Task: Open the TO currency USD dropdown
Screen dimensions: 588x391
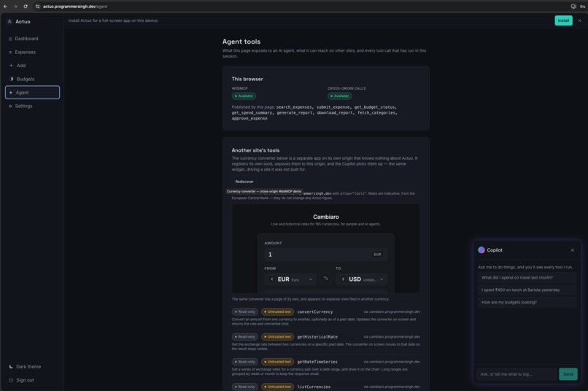Action: click(x=362, y=279)
